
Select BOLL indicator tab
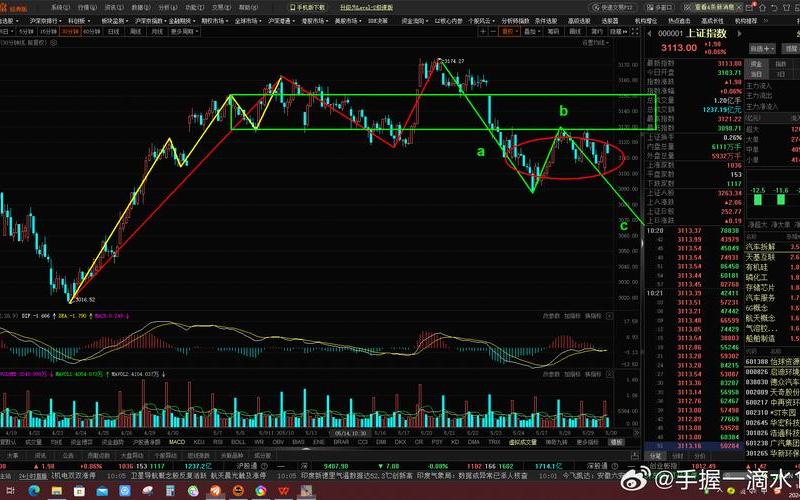pos(238,442)
